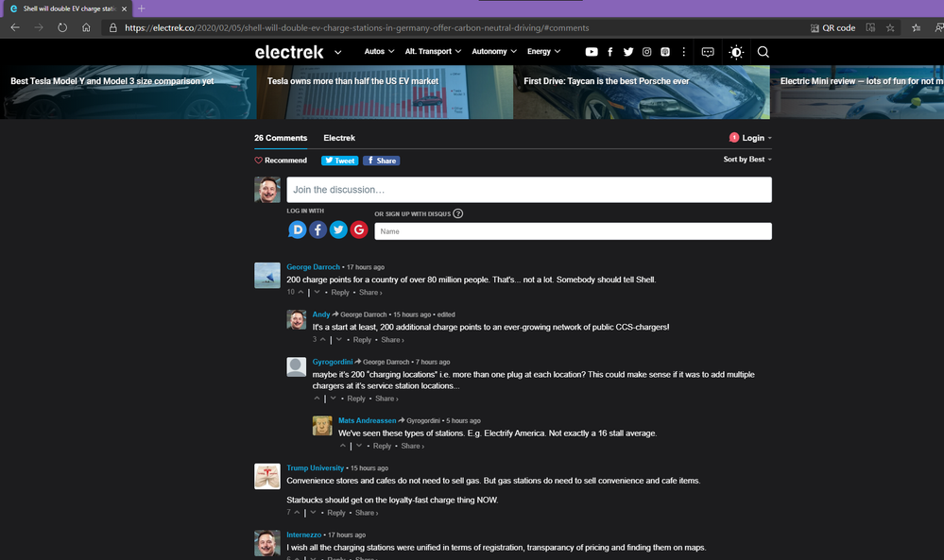Open Andy's profile link
The width and height of the screenshot is (944, 560).
click(x=321, y=314)
